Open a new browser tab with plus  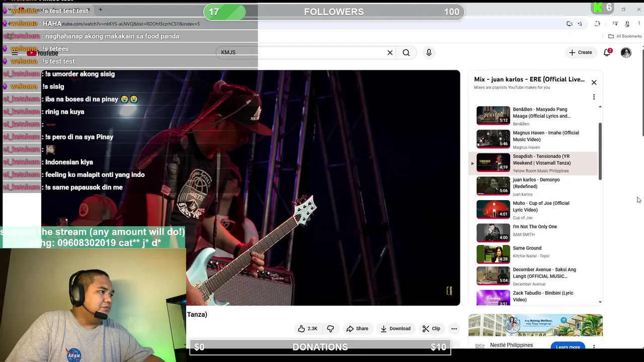click(100, 10)
